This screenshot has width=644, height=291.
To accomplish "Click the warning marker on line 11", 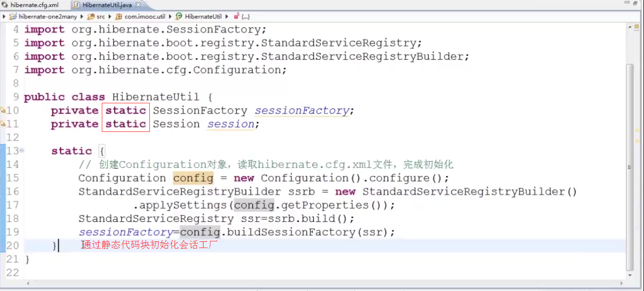I will (x=3, y=124).
